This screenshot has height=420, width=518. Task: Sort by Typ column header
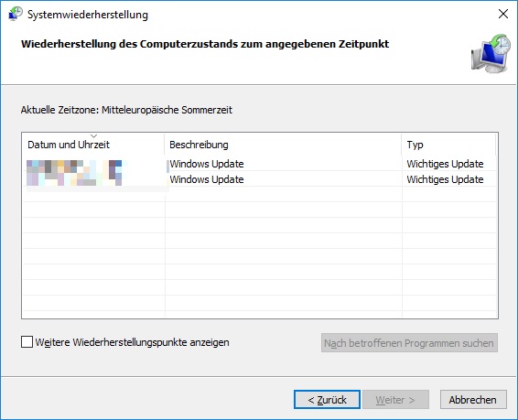click(x=448, y=145)
